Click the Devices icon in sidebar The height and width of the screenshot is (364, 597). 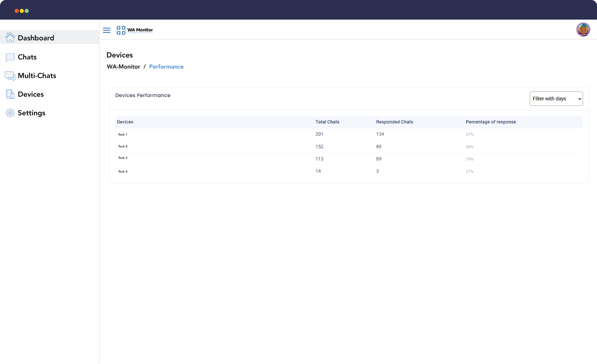click(x=10, y=94)
